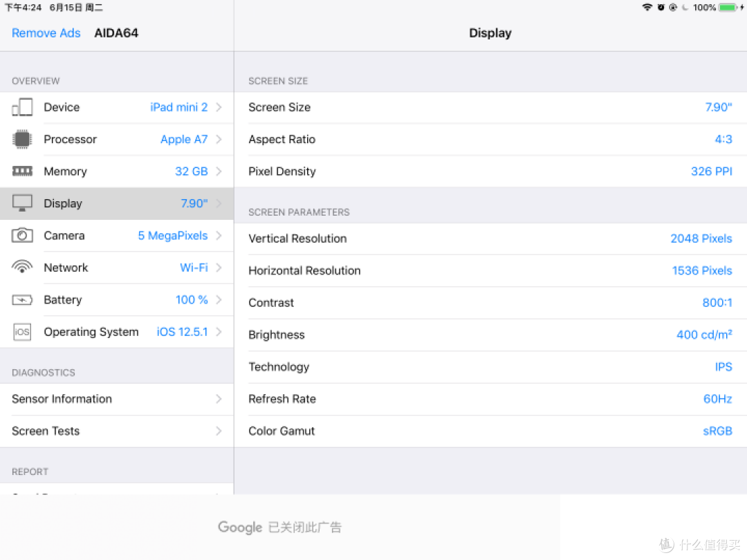This screenshot has height=560, width=747.
Task: Open the Processor menu item
Action: click(117, 139)
